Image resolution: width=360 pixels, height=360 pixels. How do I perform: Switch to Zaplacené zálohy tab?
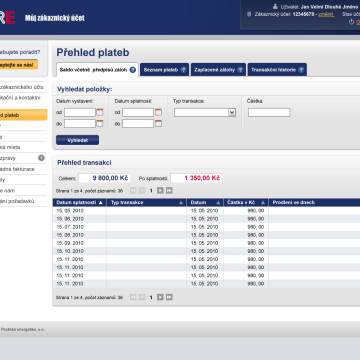[x=218, y=70]
